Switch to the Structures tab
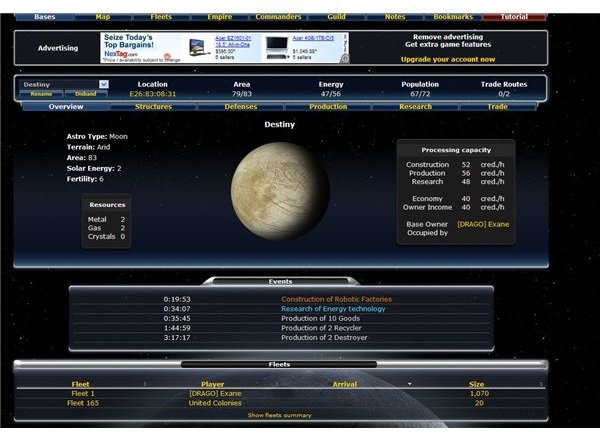This screenshot has width=600, height=434. (x=153, y=107)
